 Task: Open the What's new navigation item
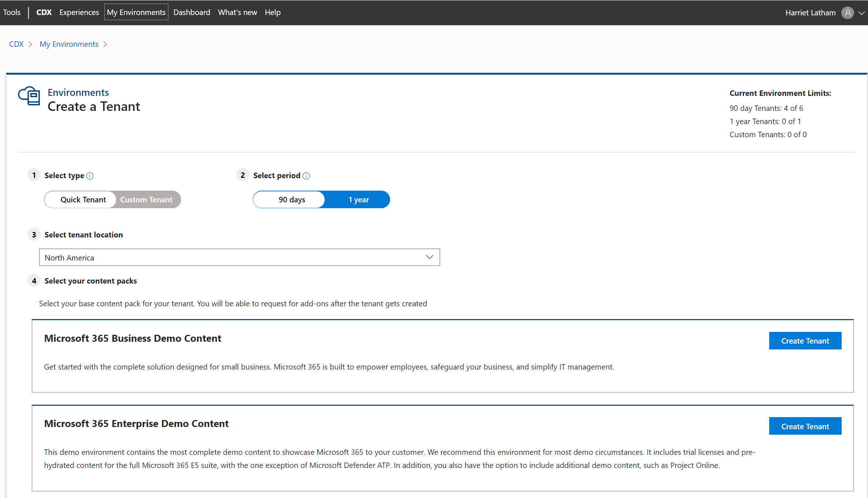pyautogui.click(x=237, y=12)
